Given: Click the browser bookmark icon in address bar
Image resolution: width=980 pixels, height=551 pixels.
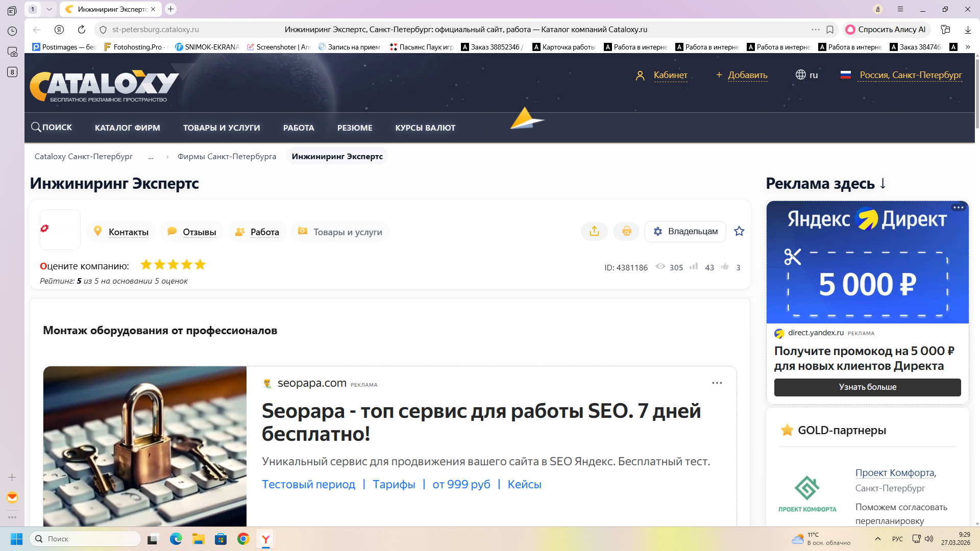Looking at the screenshot, I should click(x=830, y=30).
